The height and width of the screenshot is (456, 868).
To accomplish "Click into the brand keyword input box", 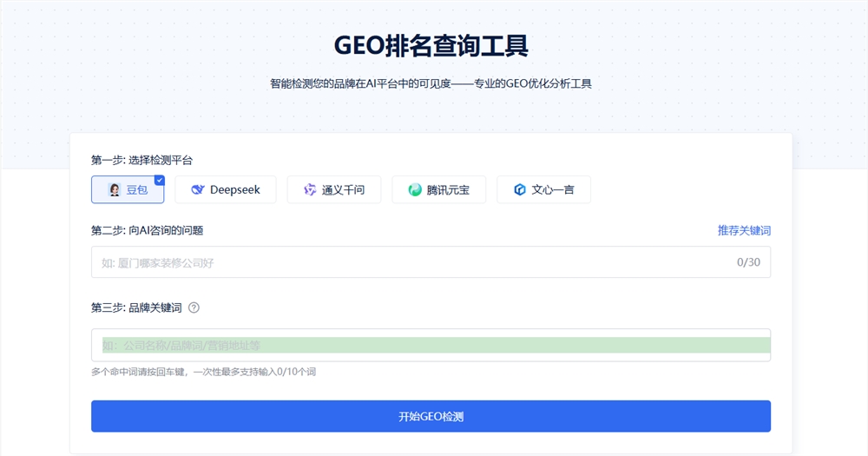I will click(431, 345).
